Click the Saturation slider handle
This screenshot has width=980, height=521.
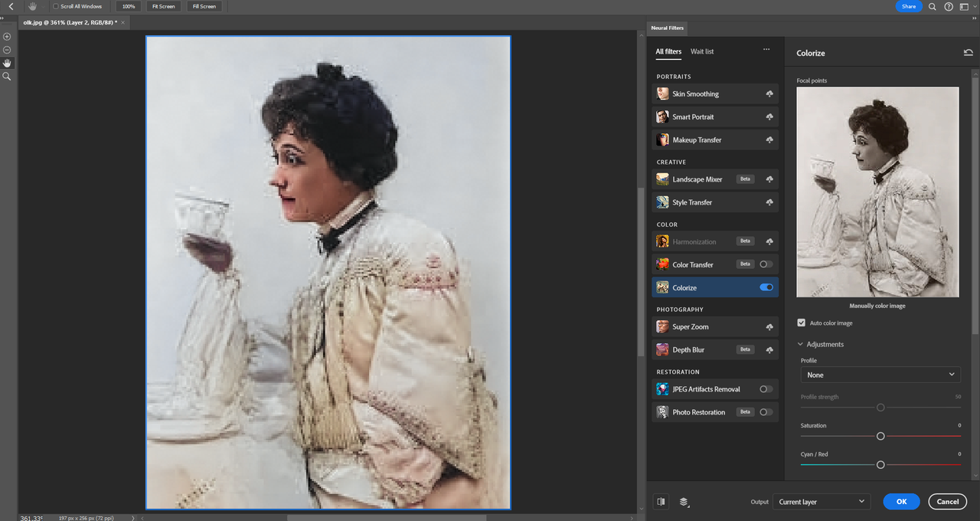[x=880, y=436]
